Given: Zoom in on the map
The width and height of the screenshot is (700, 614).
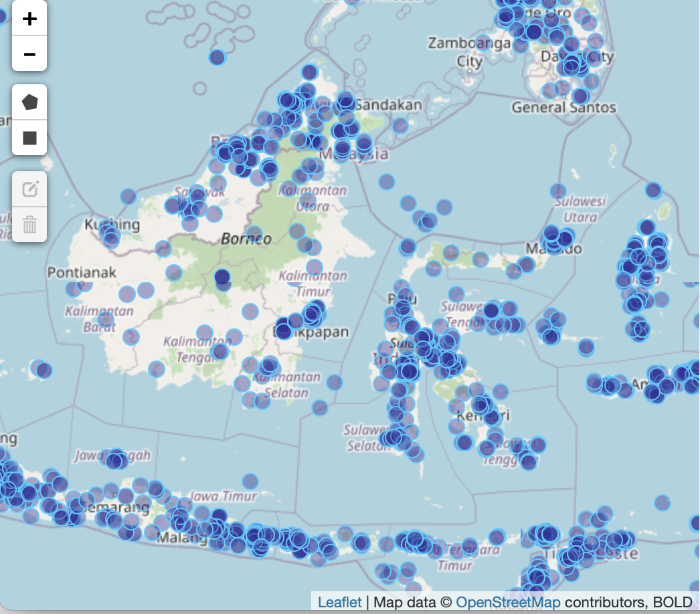Looking at the screenshot, I should [x=29, y=19].
